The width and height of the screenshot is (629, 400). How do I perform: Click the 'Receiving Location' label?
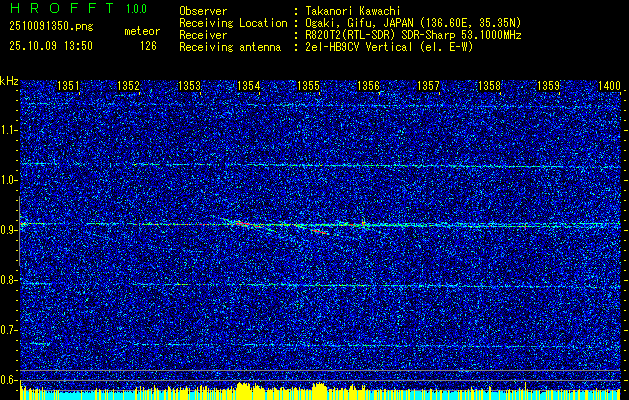[233, 23]
